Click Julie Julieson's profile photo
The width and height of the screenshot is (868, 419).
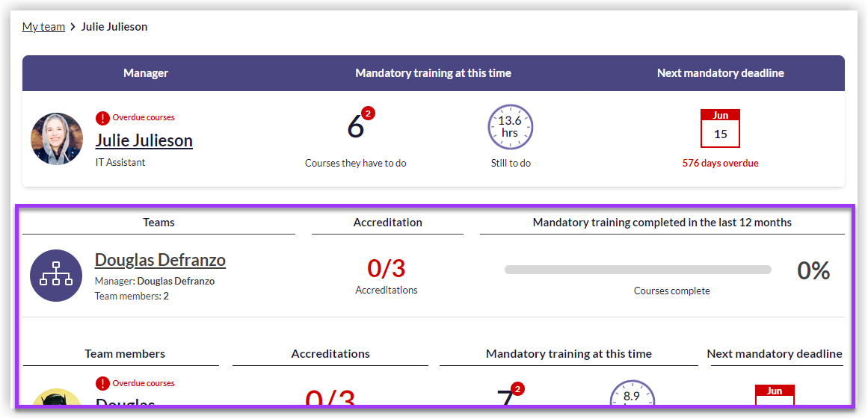coord(57,139)
